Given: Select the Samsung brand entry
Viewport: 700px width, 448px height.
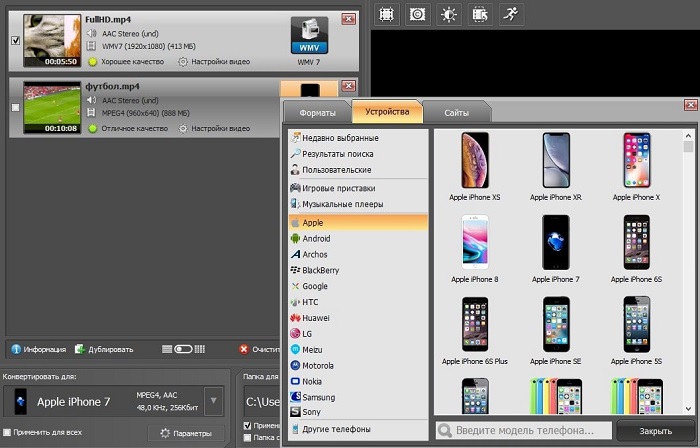Looking at the screenshot, I should (x=358, y=397).
